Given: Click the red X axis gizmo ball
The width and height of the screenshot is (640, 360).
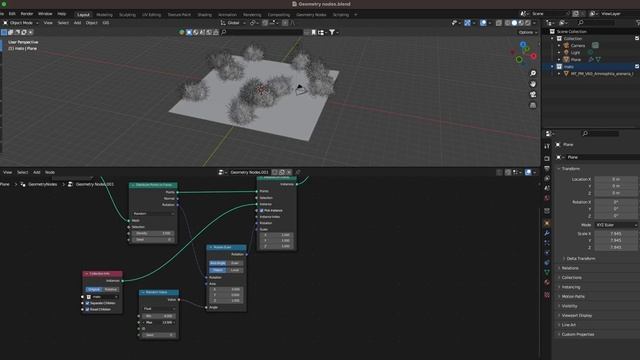Looking at the screenshot, I should click(x=533, y=56).
